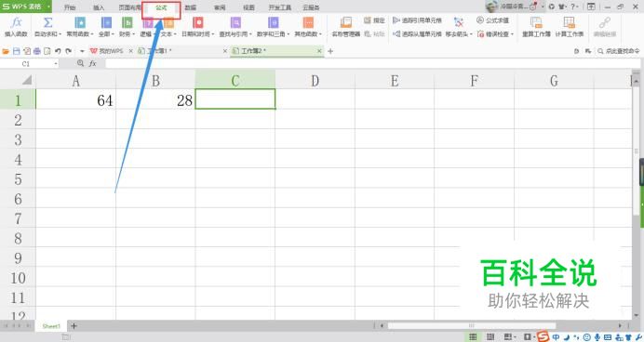Open the Developer Tools (开发工具) tab

click(280, 7)
